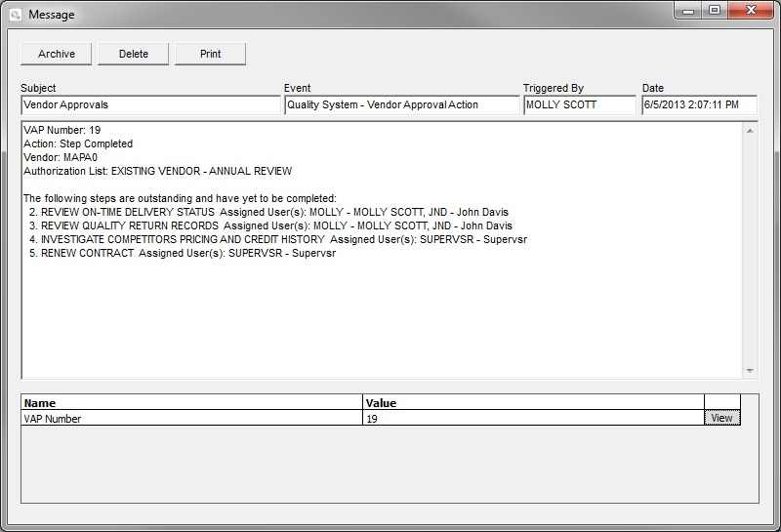Click the line 'Action: Step Completed'
Image resolution: width=781 pixels, height=532 pixels.
click(x=78, y=143)
